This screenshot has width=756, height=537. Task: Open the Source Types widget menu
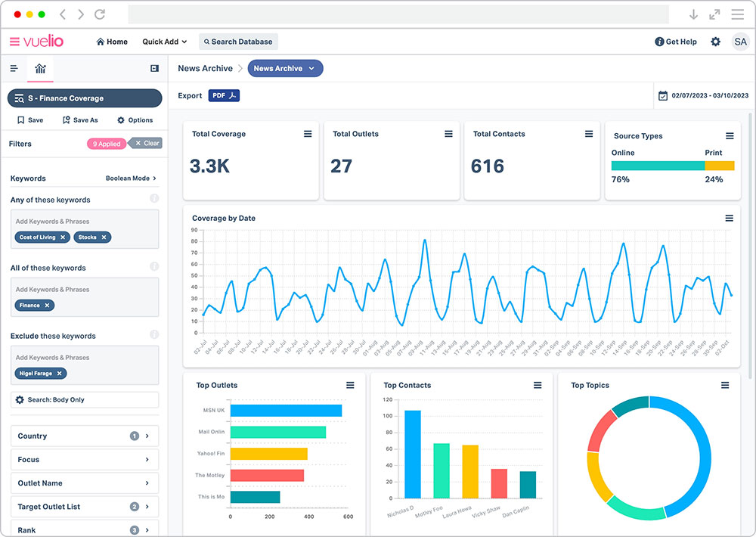pyautogui.click(x=730, y=136)
